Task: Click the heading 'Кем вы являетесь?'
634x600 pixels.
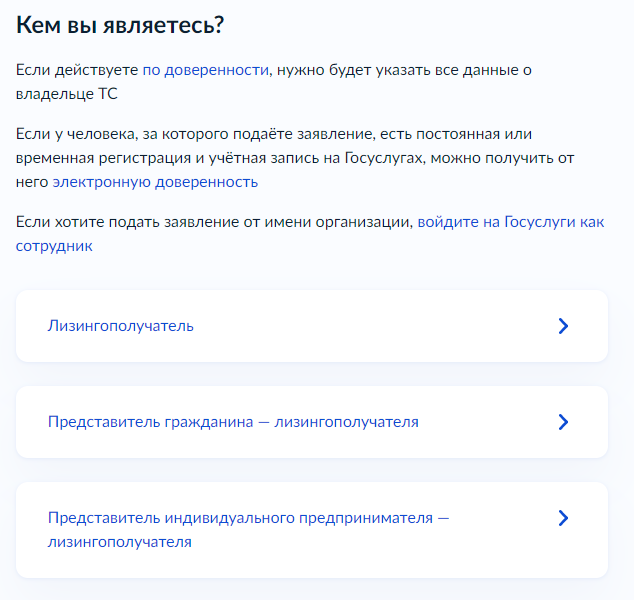Action: pyautogui.click(x=120, y=25)
